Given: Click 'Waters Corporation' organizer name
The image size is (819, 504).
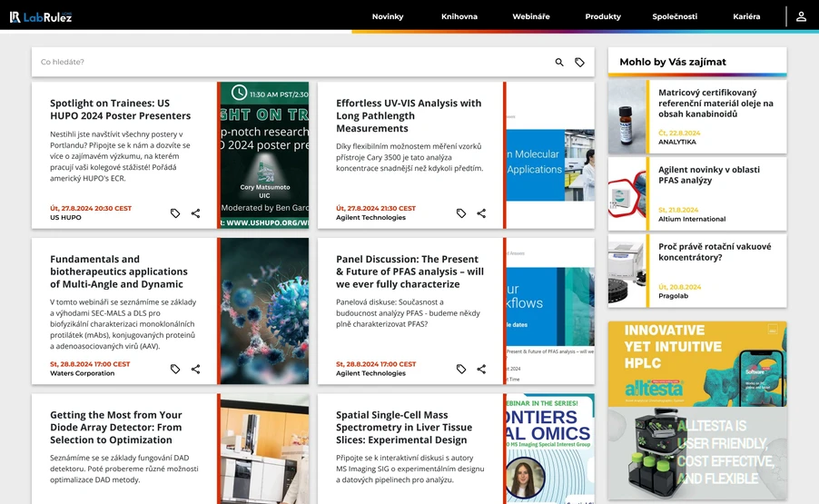Looking at the screenshot, I should [x=82, y=373].
